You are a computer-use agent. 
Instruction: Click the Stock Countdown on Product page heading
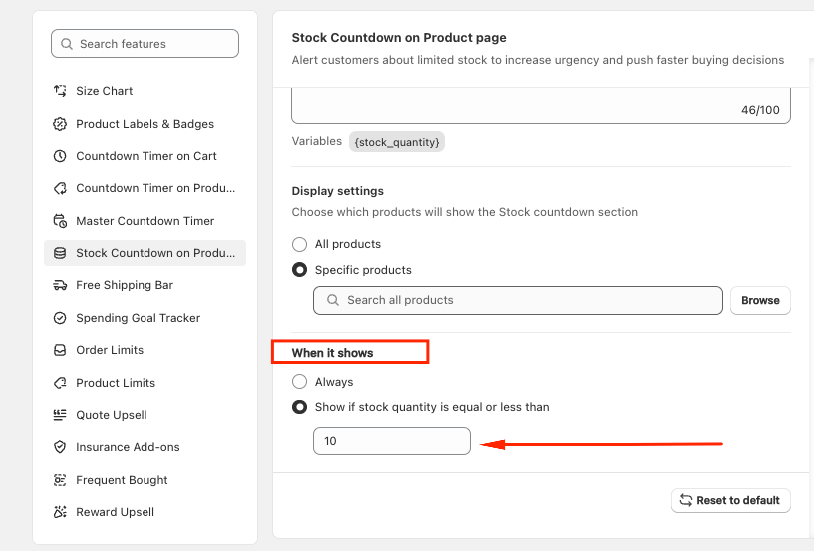point(399,37)
